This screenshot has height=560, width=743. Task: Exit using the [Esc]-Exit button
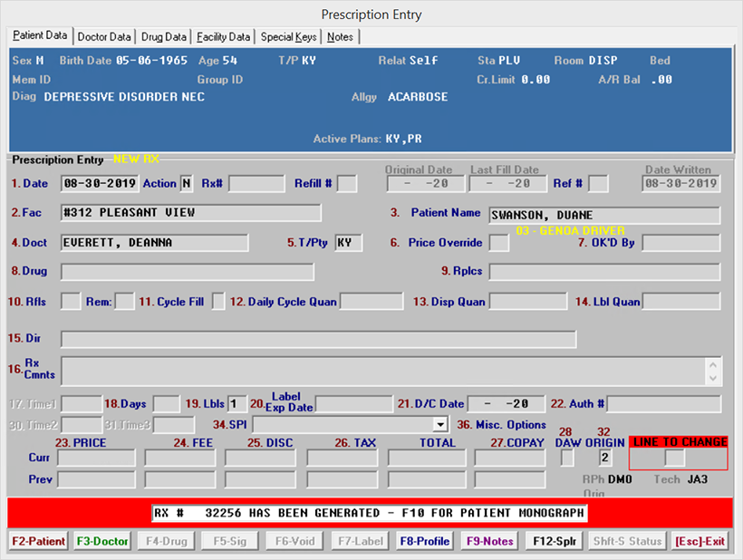click(700, 541)
